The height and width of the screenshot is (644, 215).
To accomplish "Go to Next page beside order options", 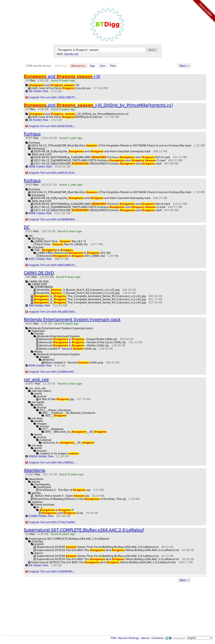I will point(184,66).
